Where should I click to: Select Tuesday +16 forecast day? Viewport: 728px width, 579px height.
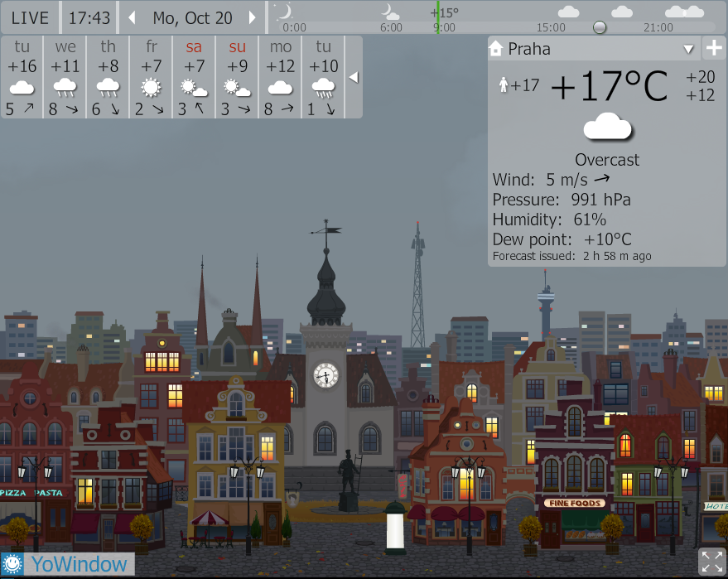(x=22, y=77)
